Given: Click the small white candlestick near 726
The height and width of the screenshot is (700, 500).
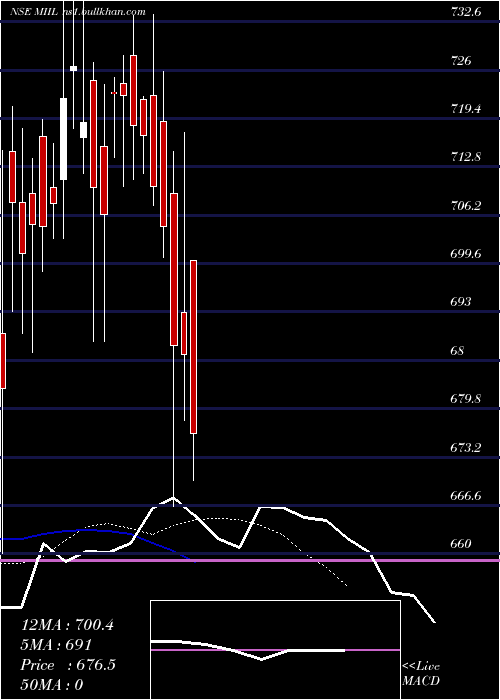Looking at the screenshot, I should click(x=74, y=68).
